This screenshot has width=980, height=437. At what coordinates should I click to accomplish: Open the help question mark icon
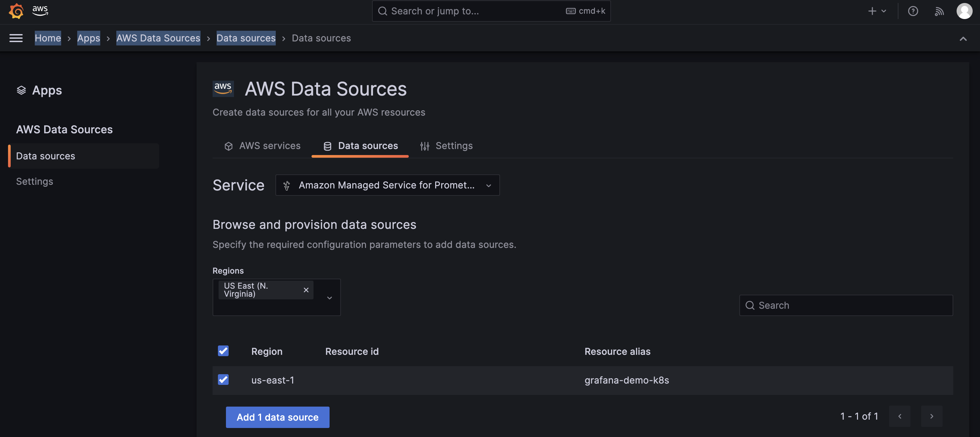coord(913,11)
